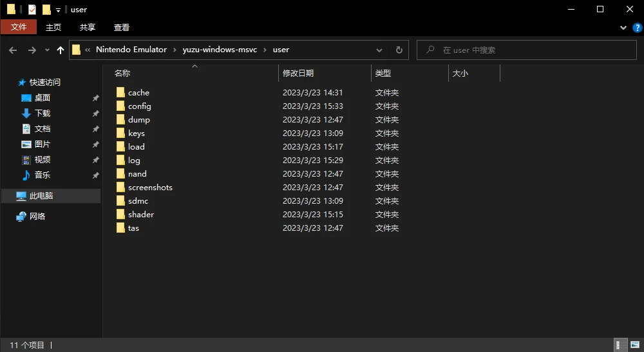Click the date 2023/3/23 15:33

click(312, 106)
